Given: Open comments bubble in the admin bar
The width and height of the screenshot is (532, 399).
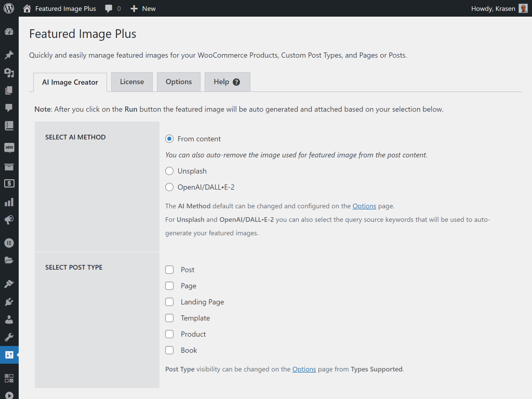Looking at the screenshot, I should (109, 8).
